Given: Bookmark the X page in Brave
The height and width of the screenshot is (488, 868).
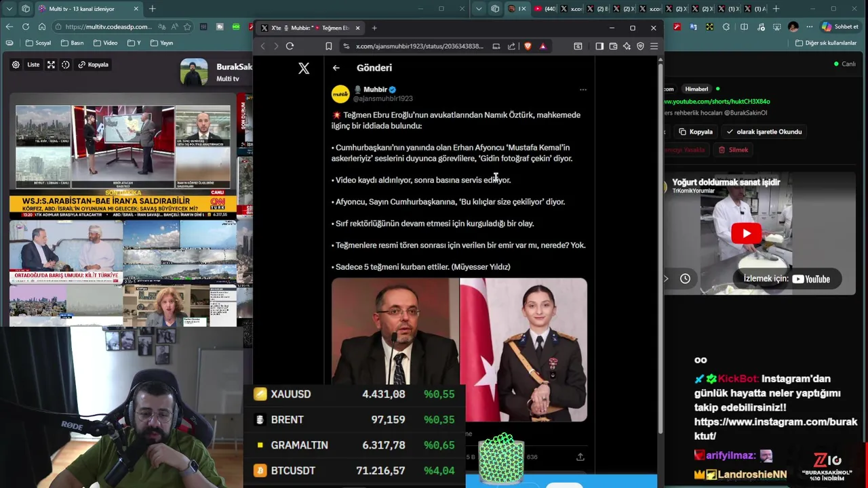Looking at the screenshot, I should point(329,46).
